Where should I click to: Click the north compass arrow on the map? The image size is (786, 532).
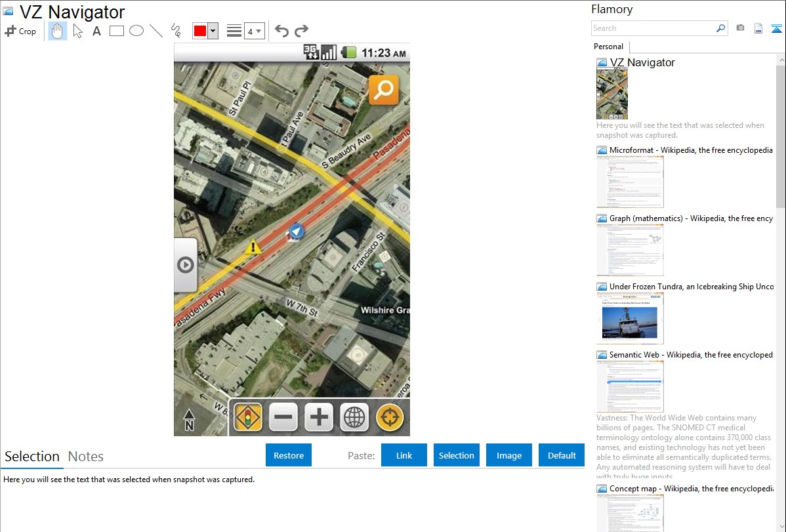189,420
